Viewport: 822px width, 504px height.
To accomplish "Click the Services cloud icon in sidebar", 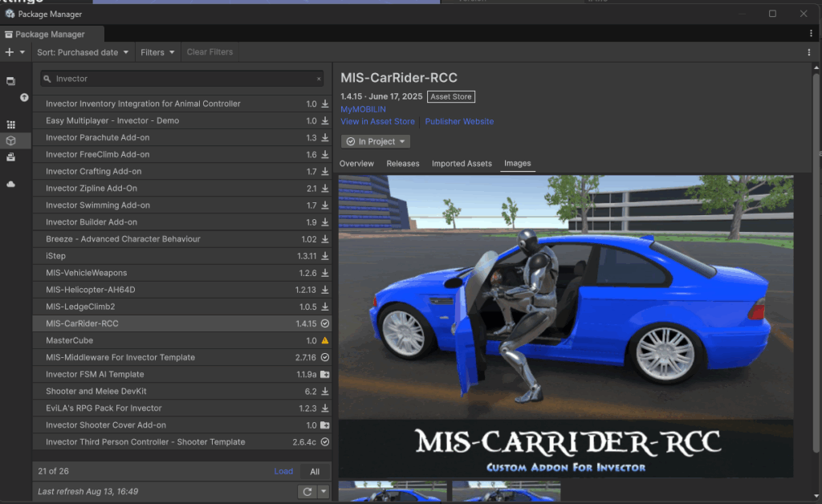I will pos(11,185).
